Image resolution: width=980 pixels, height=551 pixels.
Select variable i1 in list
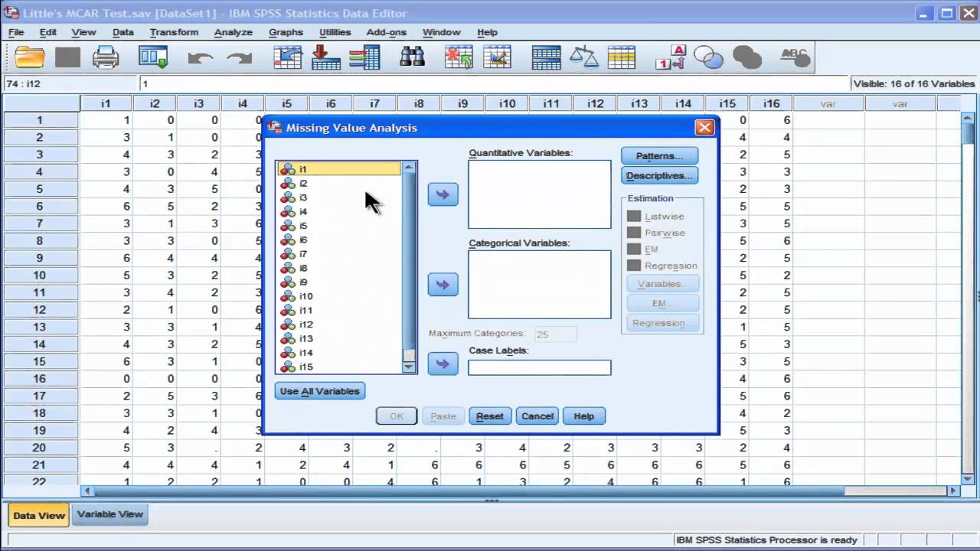click(x=339, y=169)
